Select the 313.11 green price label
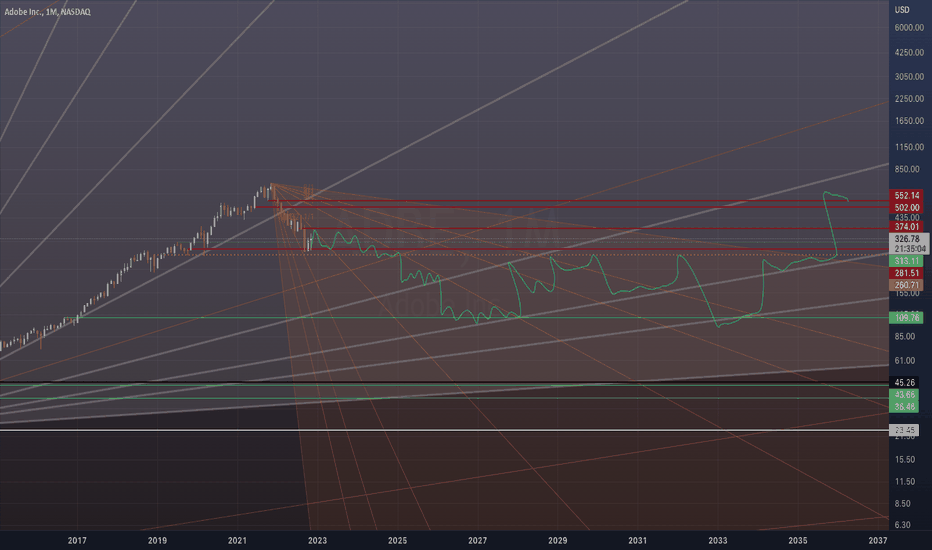 tap(906, 261)
